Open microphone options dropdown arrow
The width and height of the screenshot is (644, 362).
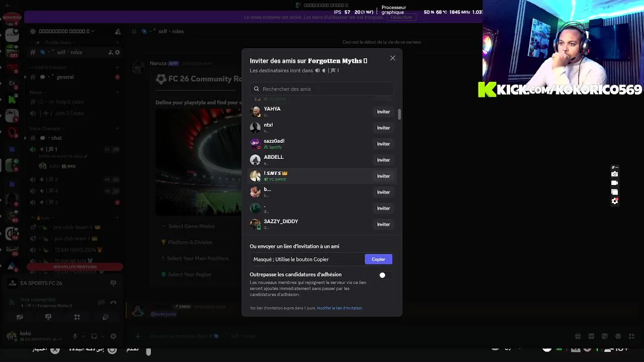pos(84,336)
